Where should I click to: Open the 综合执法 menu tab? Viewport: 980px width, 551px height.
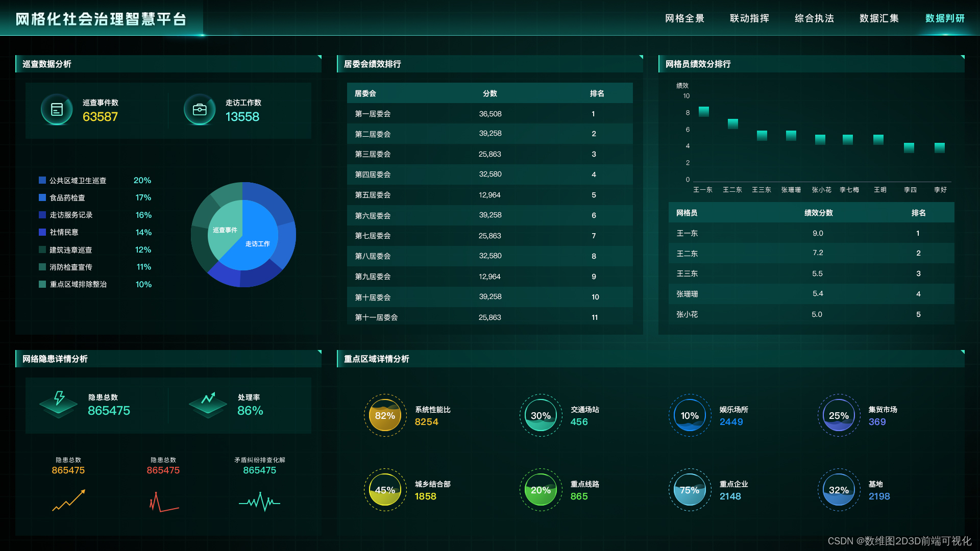(x=814, y=18)
